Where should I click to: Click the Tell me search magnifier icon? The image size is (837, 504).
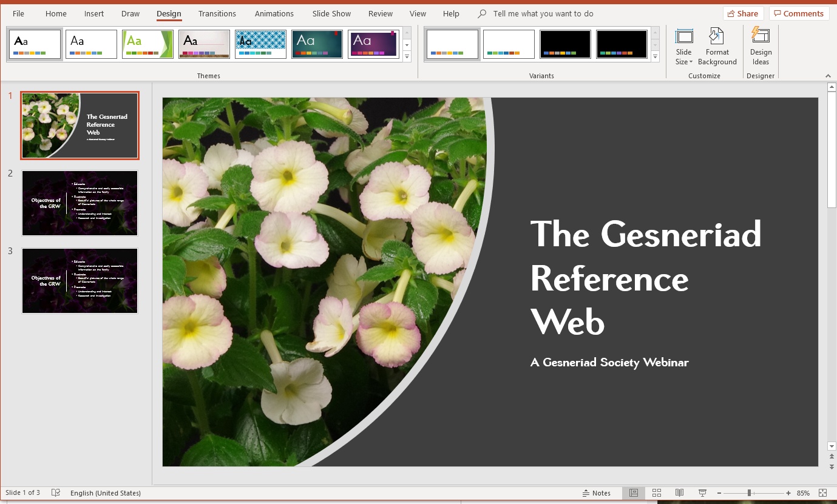pos(482,13)
